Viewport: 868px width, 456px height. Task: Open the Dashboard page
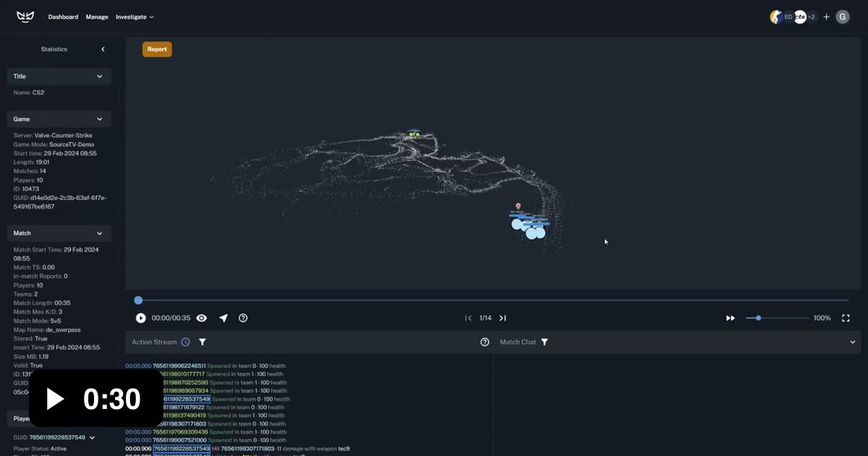[x=63, y=17]
